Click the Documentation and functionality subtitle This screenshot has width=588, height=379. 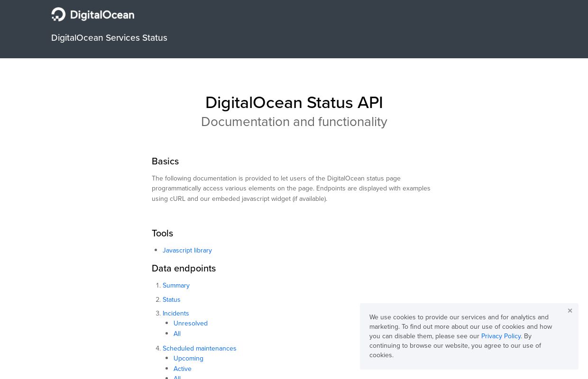coord(294,122)
